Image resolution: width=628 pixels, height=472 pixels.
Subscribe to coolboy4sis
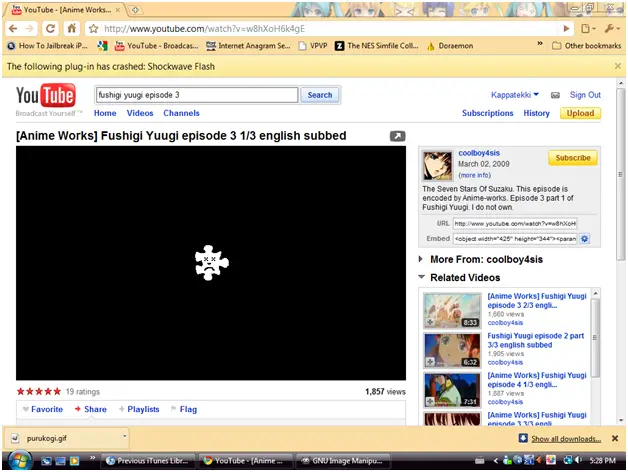click(573, 158)
